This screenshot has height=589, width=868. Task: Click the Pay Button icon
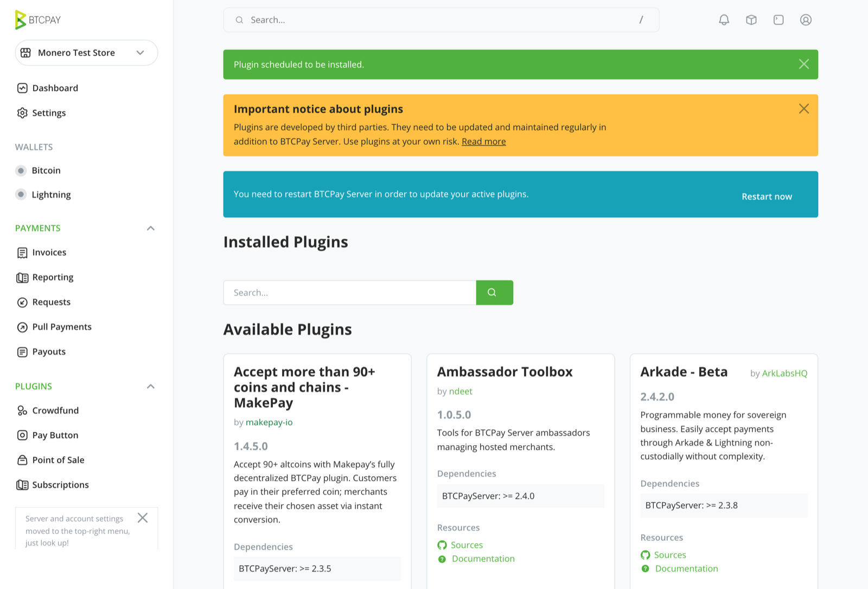(22, 435)
